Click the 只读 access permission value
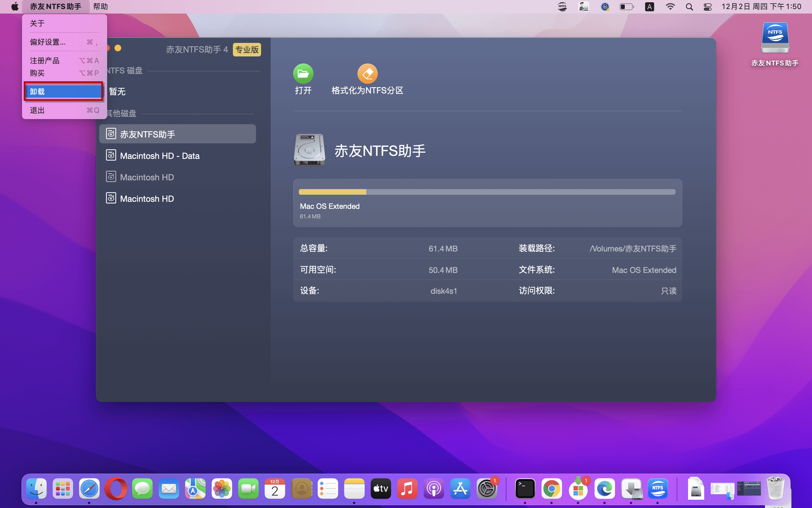Viewport: 812px width, 508px height. [x=669, y=291]
